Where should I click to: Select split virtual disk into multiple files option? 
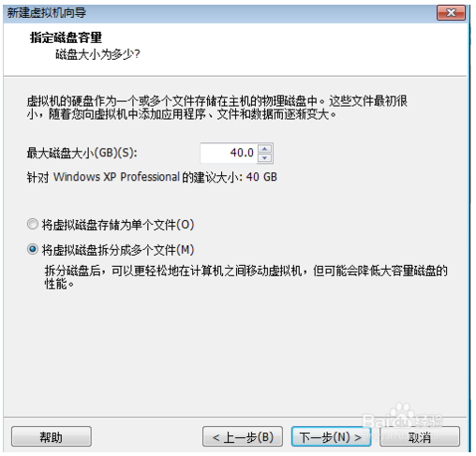click(33, 249)
